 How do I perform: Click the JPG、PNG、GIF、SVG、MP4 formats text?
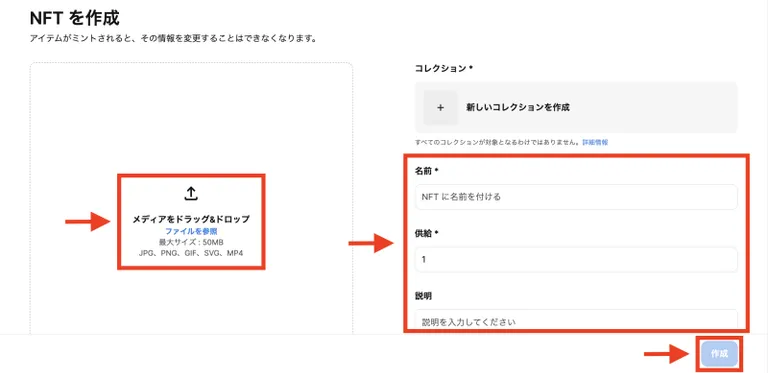click(191, 253)
